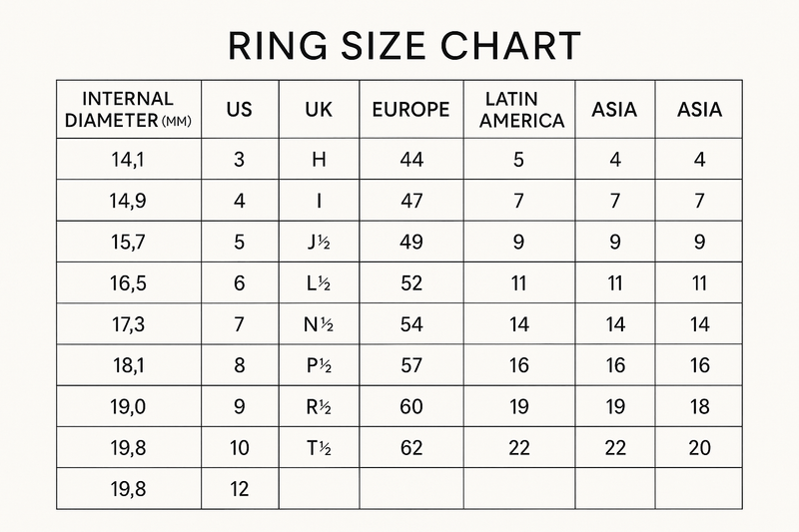Click the EUROPE column header
The image size is (799, 532).
click(410, 110)
